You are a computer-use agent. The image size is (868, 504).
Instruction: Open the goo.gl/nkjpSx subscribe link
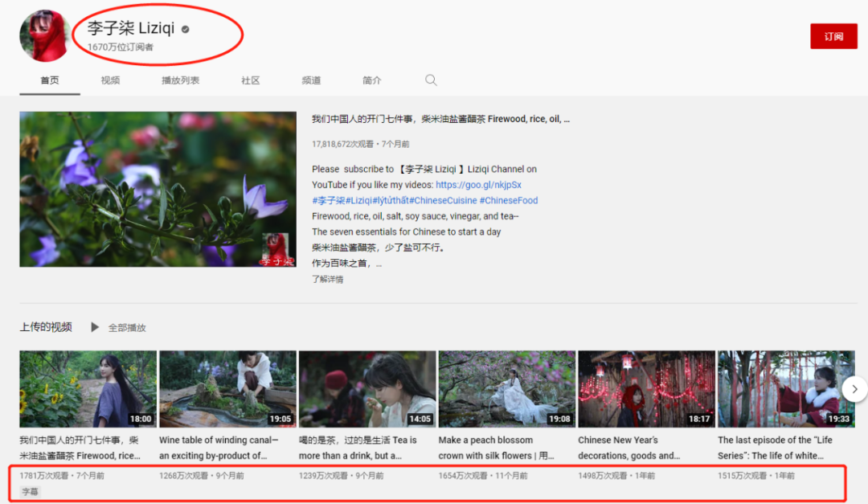[x=478, y=184]
